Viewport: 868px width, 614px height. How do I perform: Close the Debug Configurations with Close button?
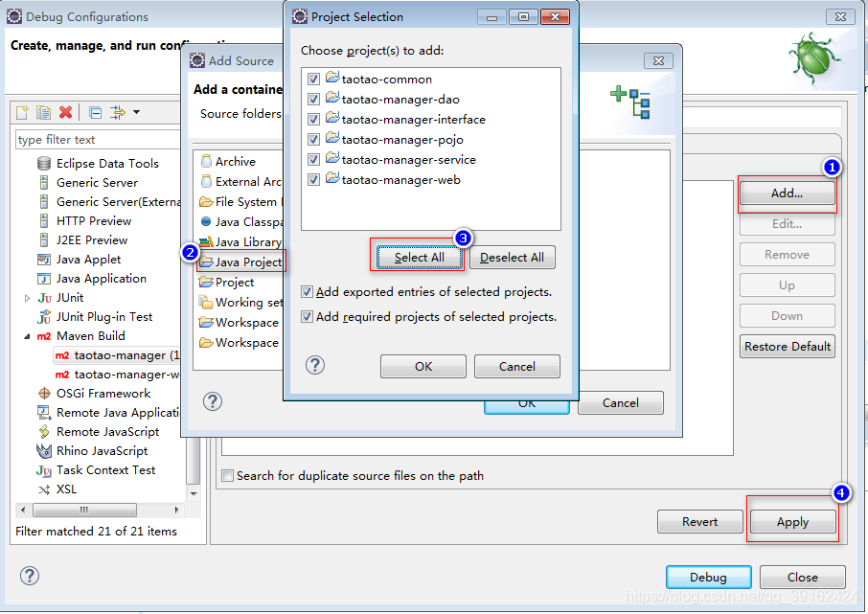tap(803, 578)
